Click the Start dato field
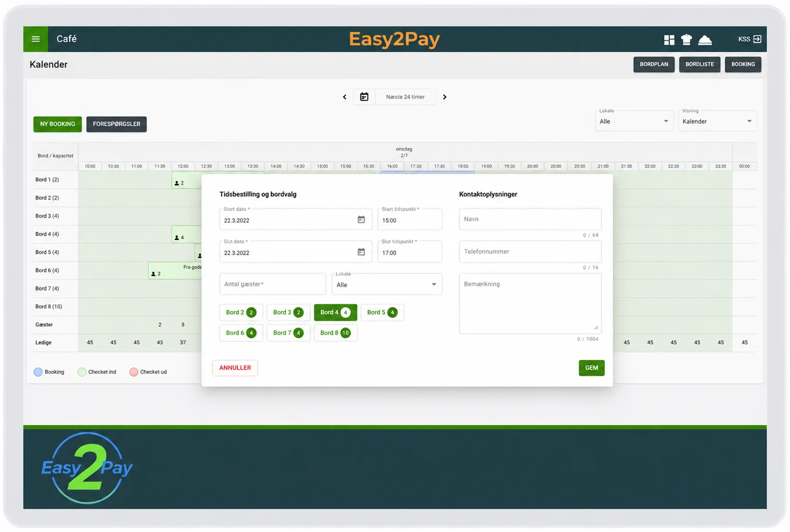 (x=296, y=219)
